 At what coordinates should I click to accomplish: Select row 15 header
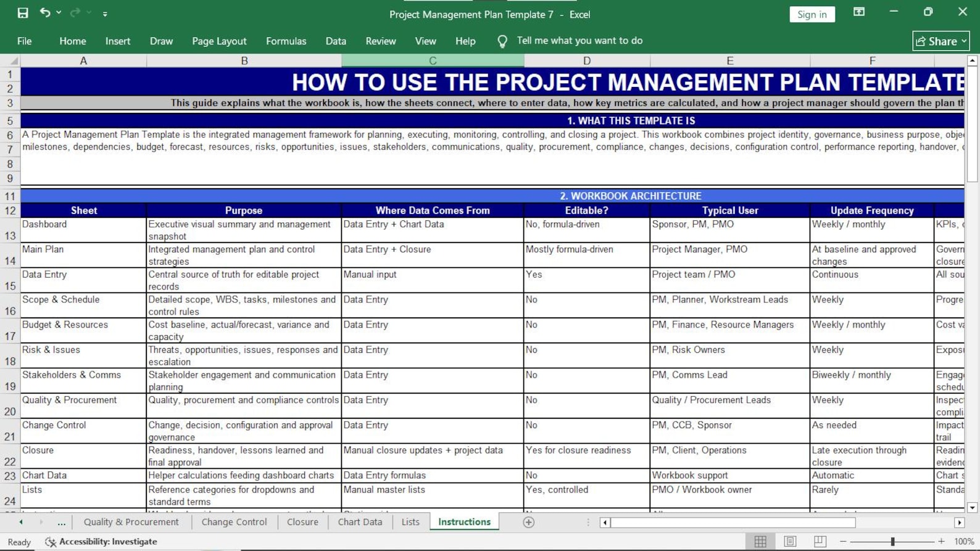pos(10,280)
